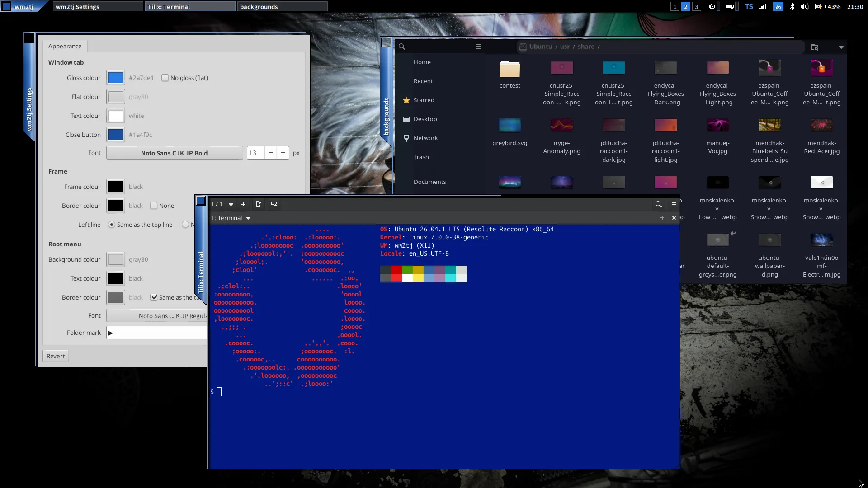Click the font size field showing 13
The image size is (868, 488).
tap(255, 153)
